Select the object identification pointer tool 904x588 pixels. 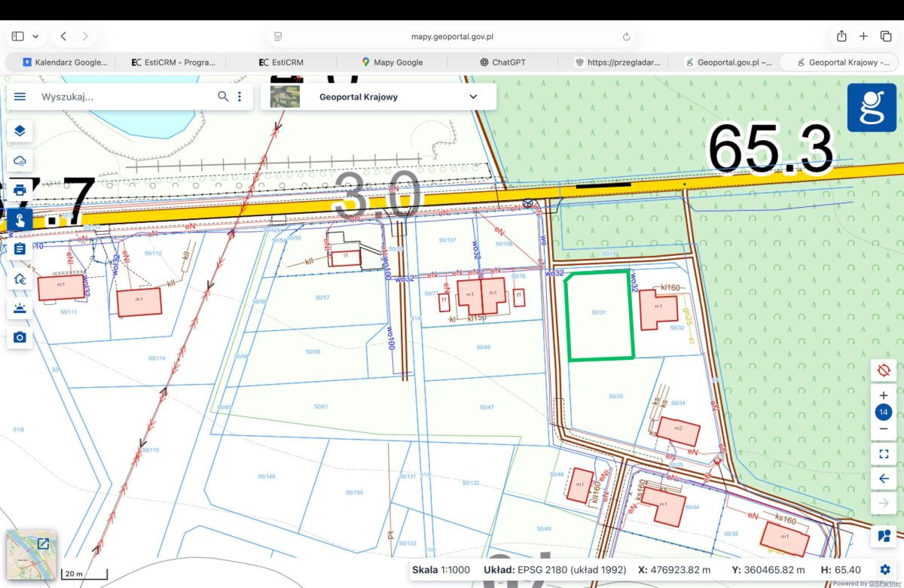[20, 219]
